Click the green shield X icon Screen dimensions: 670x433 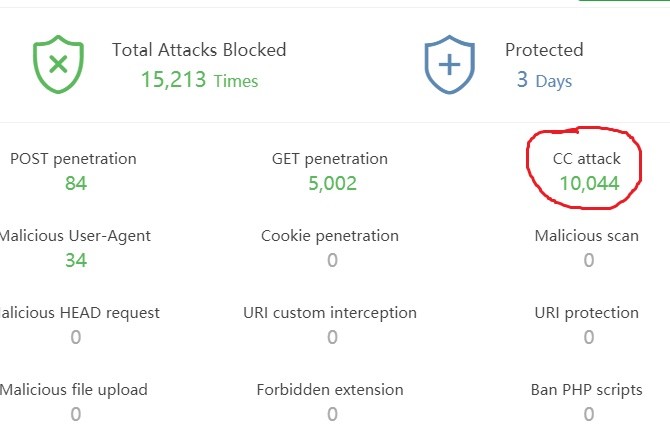click(59, 64)
